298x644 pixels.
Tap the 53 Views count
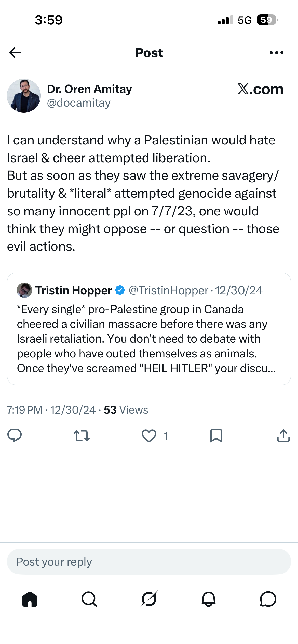tap(126, 410)
